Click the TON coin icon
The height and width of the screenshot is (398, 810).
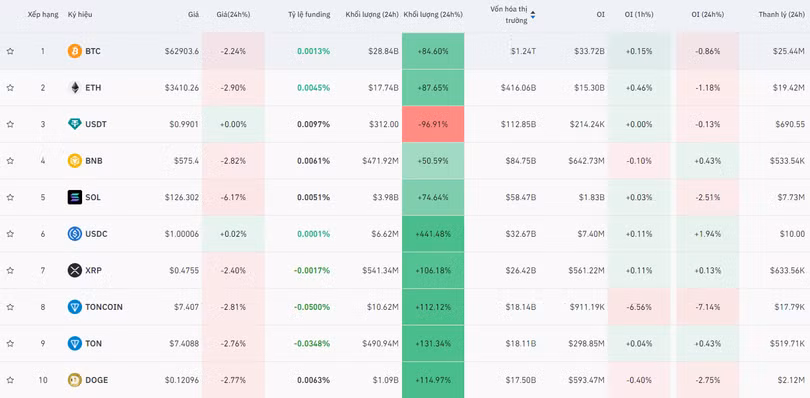75,343
